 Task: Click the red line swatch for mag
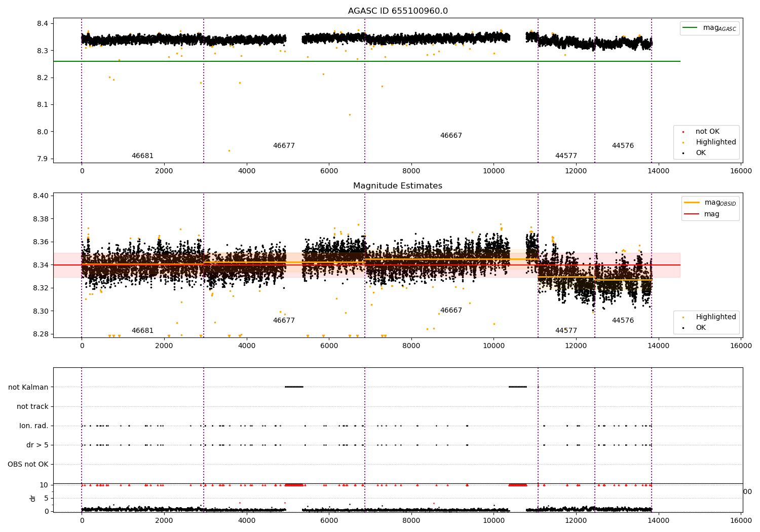(692, 214)
